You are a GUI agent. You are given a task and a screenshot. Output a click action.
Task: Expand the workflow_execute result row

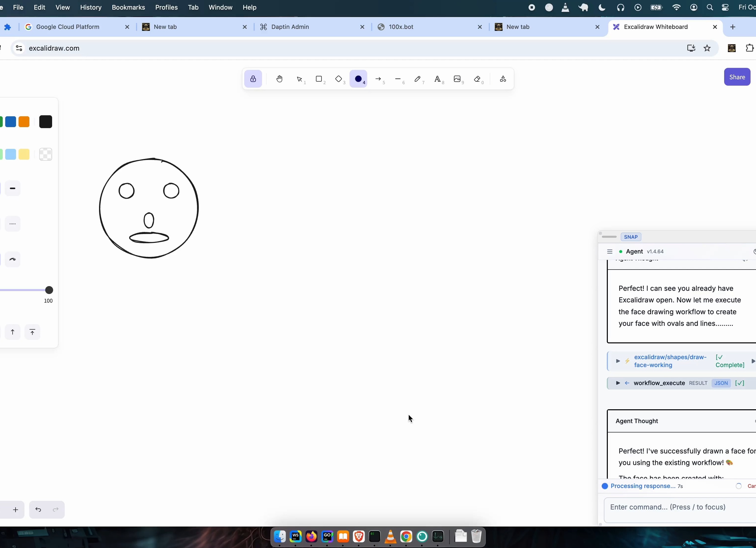point(618,383)
